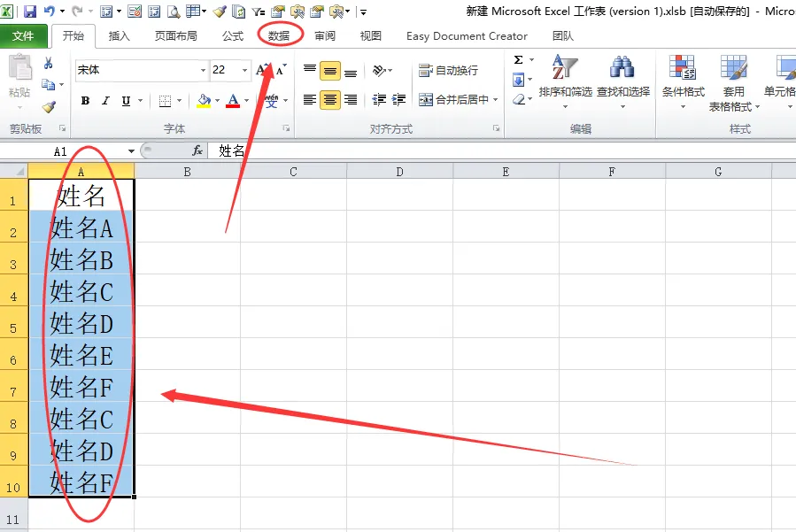
Task: Click the 自动换行 (Wrap Text) button
Action: (448, 71)
